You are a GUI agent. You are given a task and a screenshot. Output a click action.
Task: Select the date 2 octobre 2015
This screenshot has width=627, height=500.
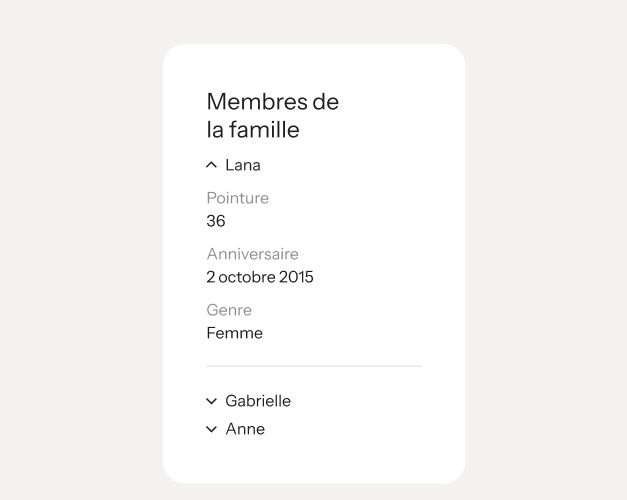pyautogui.click(x=260, y=277)
